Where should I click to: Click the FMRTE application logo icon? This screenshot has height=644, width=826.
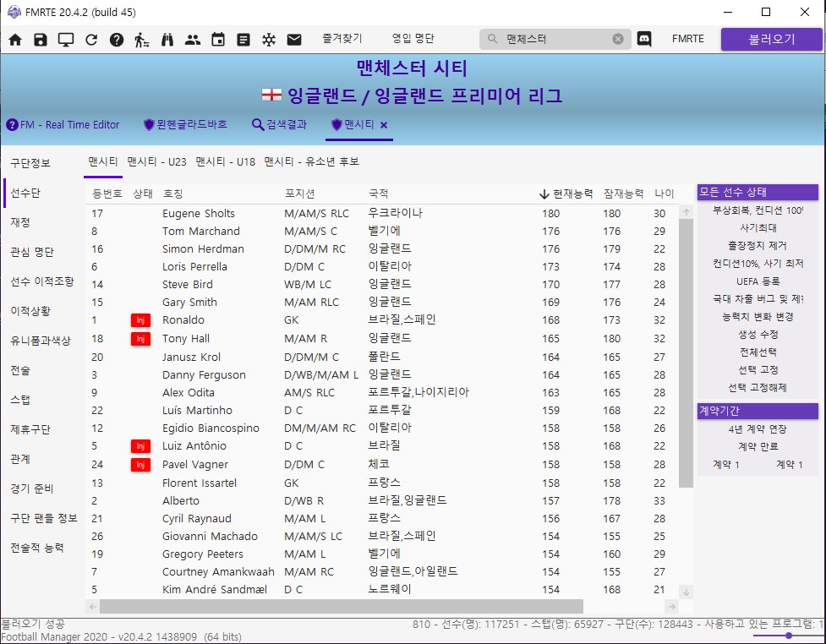click(14, 12)
